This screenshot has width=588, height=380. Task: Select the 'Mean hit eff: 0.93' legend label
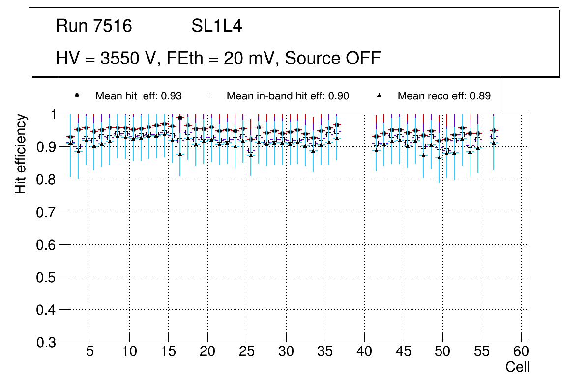(x=139, y=96)
